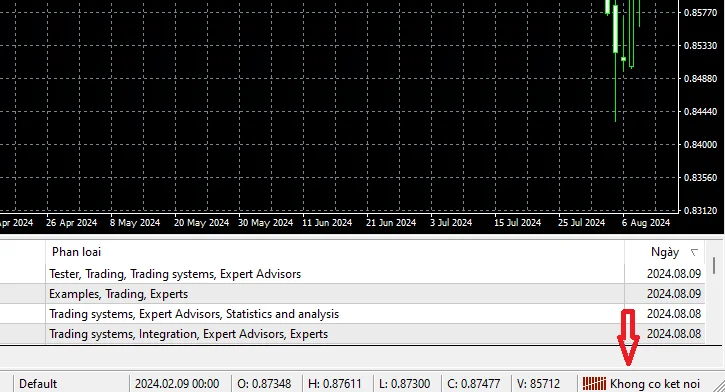
Task: Toggle the sort arrow beside the Ngày header
Action: (694, 252)
